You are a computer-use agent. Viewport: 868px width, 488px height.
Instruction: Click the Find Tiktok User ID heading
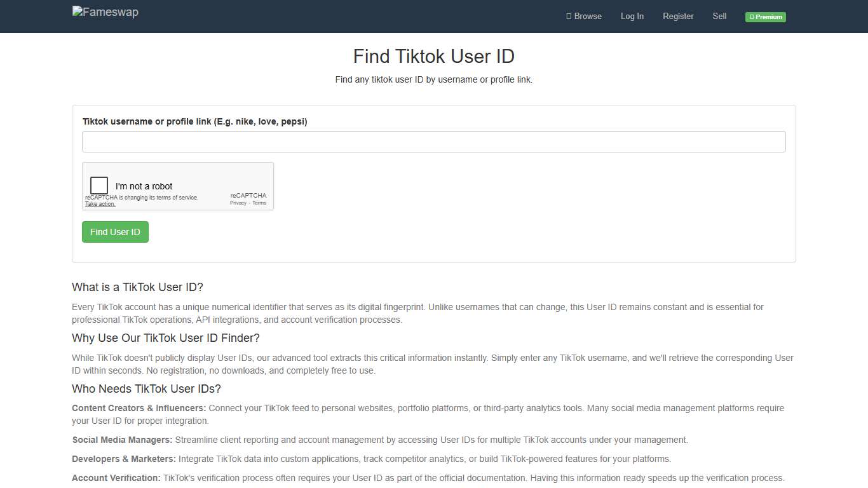(433, 56)
